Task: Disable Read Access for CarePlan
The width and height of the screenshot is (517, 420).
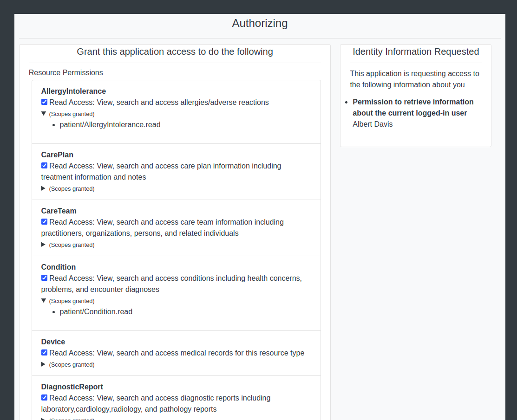Action: pos(44,165)
